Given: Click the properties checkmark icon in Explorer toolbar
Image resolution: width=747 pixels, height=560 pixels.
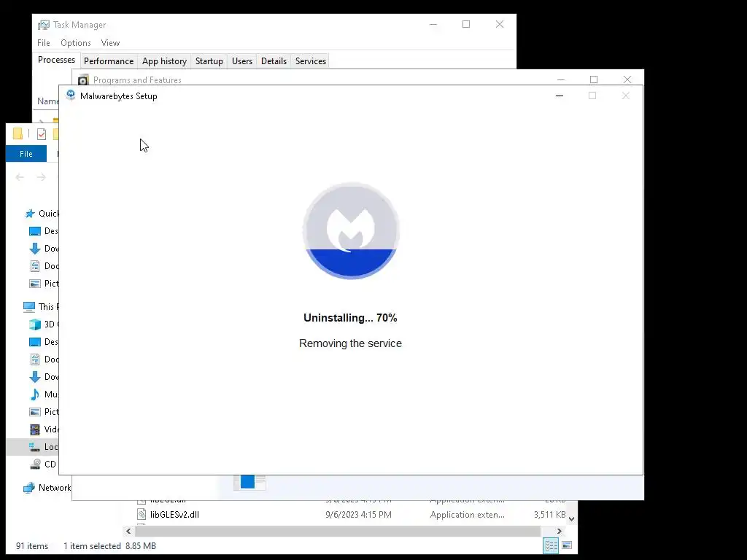Looking at the screenshot, I should [x=42, y=134].
